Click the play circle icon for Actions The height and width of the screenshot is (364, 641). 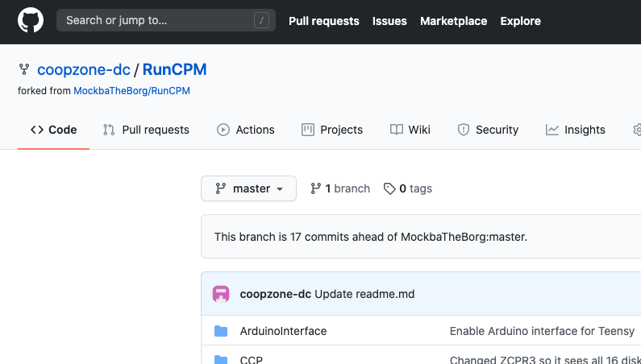pos(223,130)
